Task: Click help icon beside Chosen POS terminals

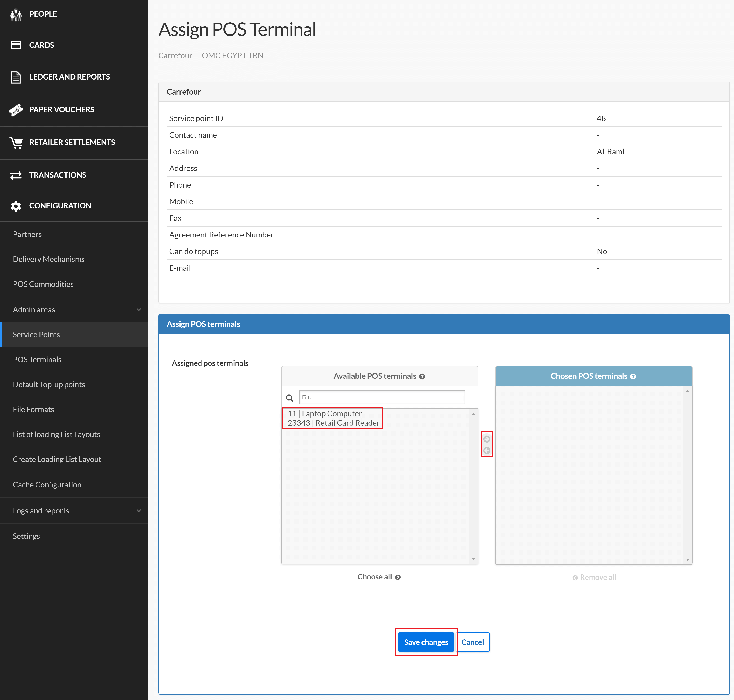Action: [x=633, y=376]
